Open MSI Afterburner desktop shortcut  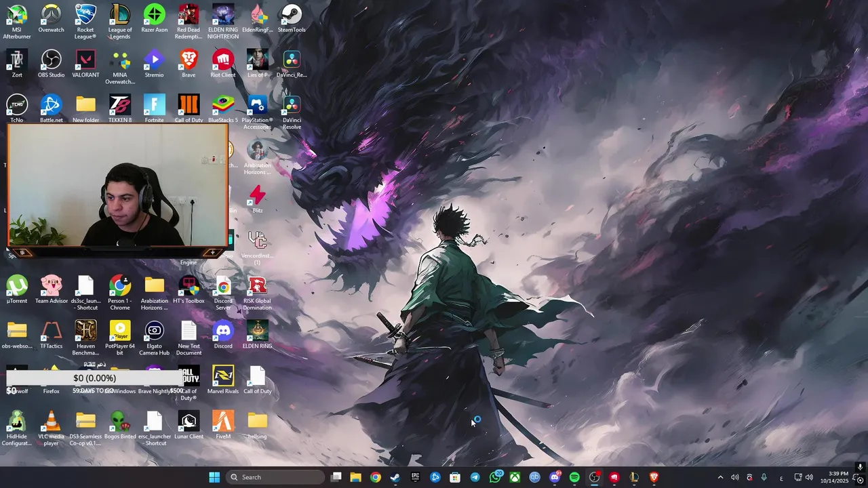coord(17,22)
